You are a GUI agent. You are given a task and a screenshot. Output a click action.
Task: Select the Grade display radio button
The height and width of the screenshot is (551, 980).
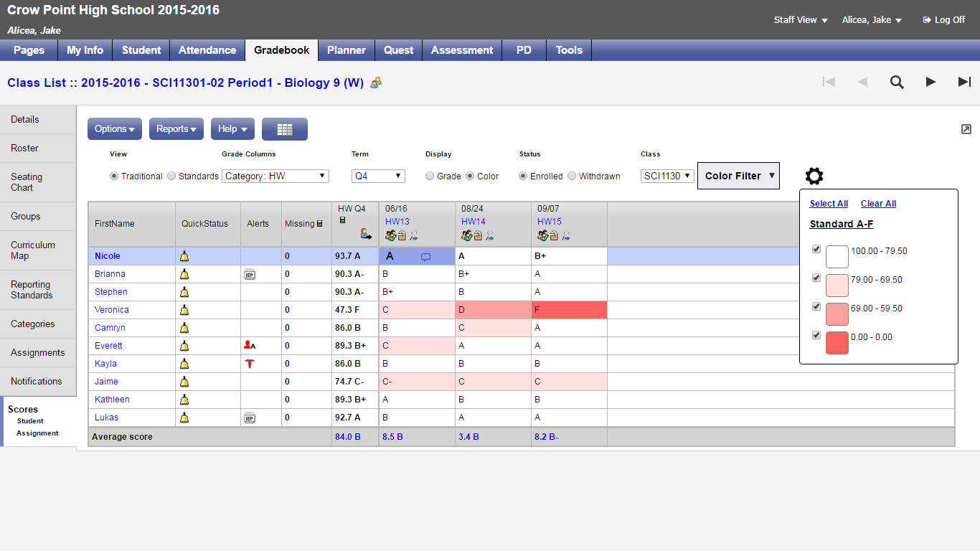click(430, 176)
